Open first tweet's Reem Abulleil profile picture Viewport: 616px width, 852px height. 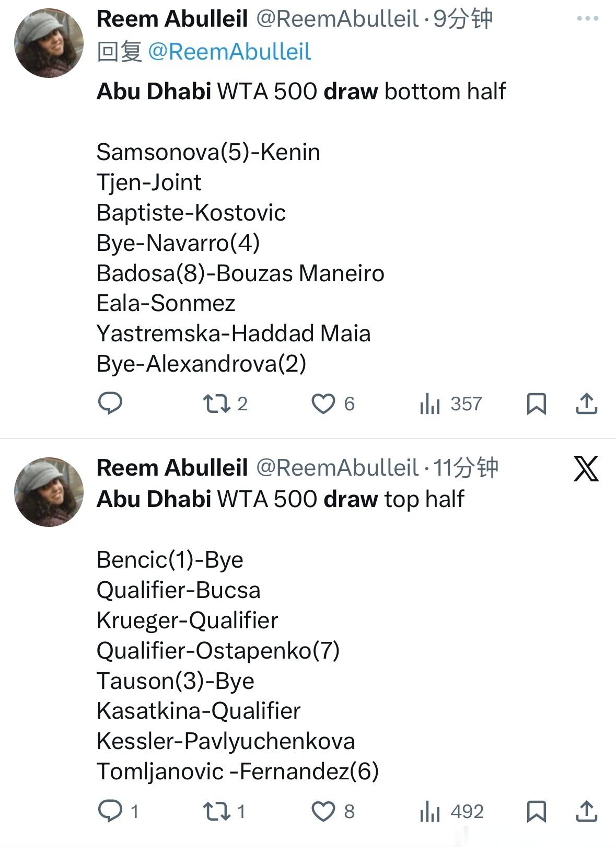[49, 43]
